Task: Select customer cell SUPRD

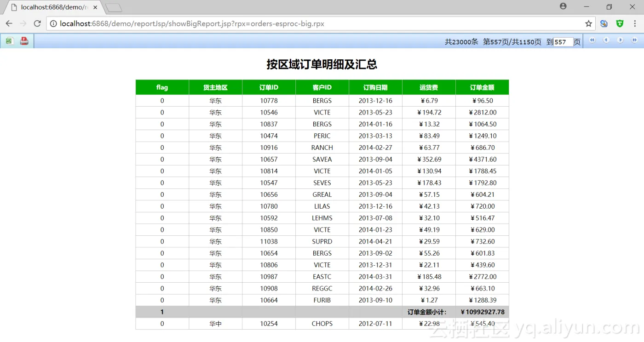Action: coord(322,241)
